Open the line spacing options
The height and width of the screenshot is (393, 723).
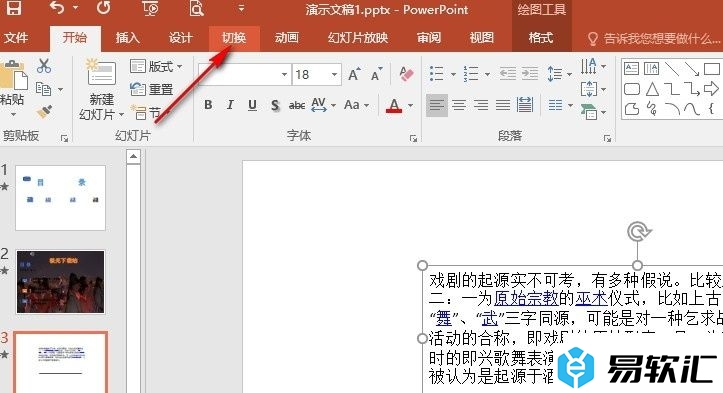pos(559,74)
